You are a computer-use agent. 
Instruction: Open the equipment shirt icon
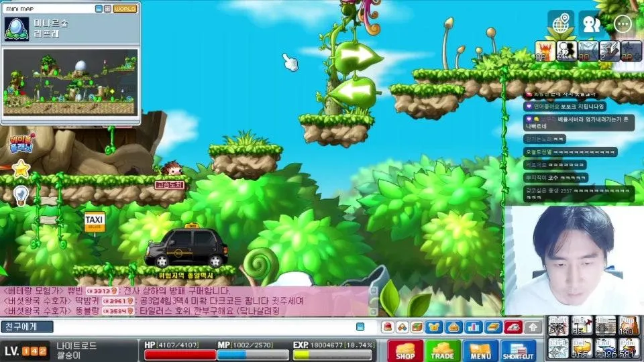(434, 327)
